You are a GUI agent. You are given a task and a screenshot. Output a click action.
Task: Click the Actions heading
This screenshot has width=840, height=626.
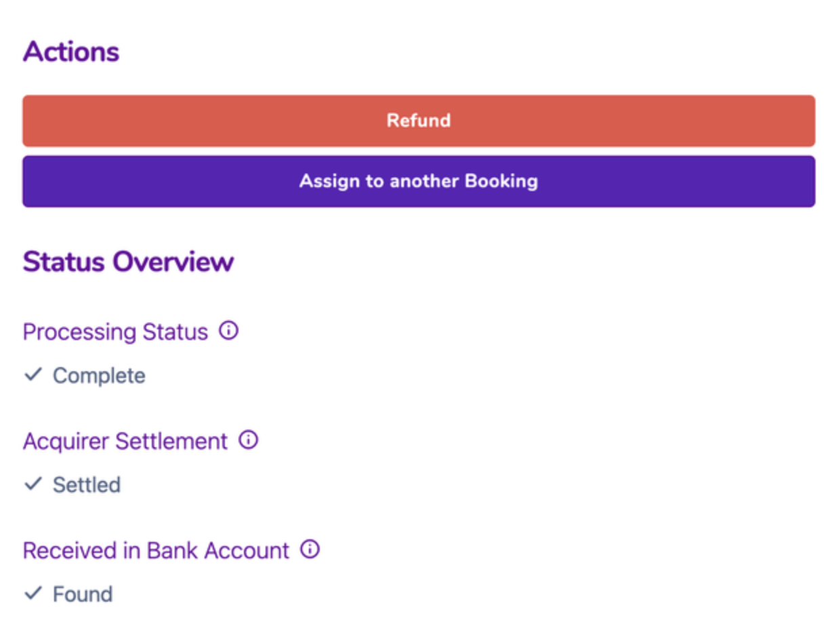pos(71,52)
